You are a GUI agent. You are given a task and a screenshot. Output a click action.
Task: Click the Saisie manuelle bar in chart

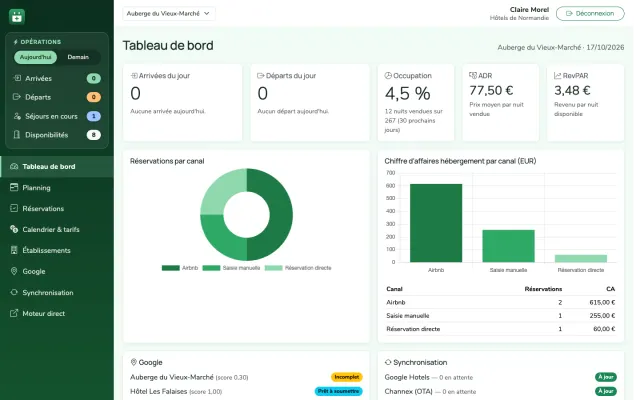coord(508,246)
